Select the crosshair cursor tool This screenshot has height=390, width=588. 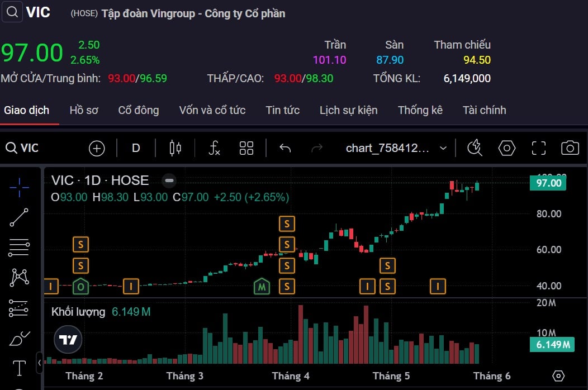[x=19, y=188]
